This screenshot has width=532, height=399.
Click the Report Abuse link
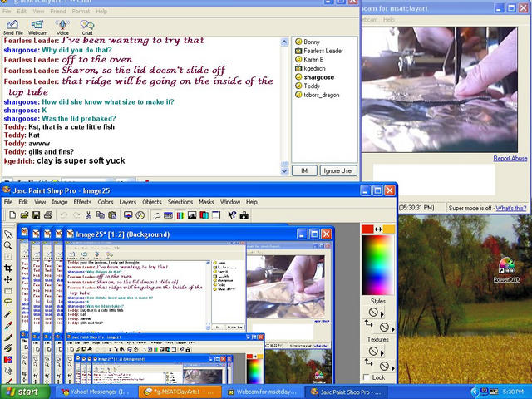point(510,158)
